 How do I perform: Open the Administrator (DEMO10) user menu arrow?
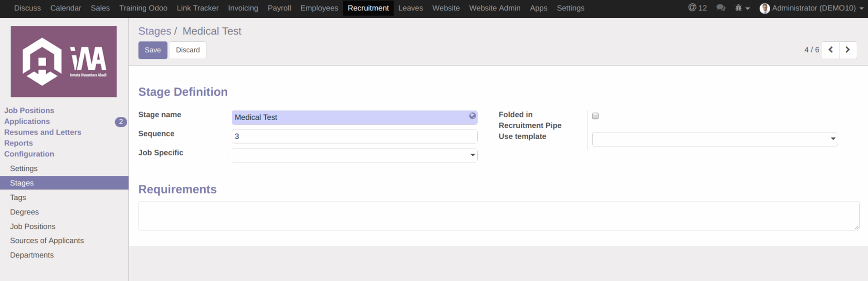click(861, 9)
